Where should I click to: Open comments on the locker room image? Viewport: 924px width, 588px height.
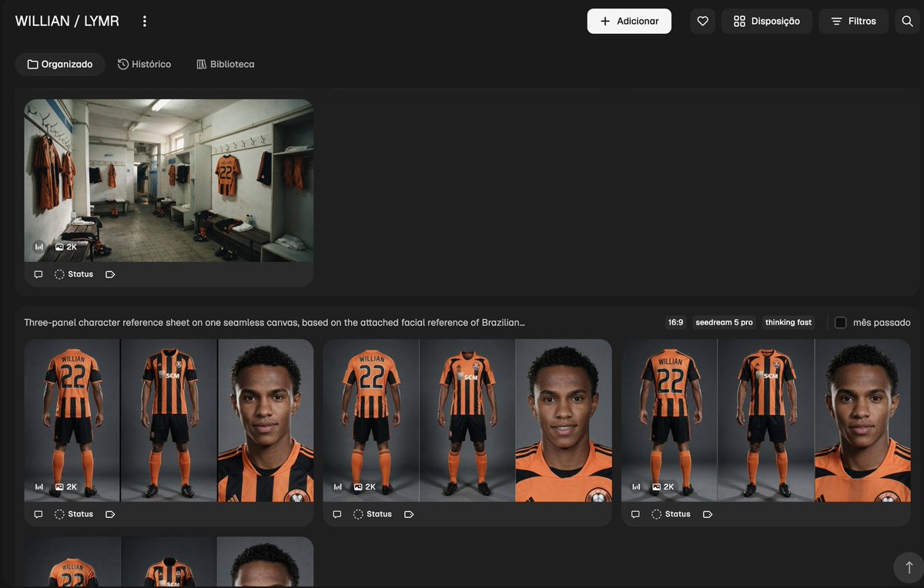[x=38, y=274]
